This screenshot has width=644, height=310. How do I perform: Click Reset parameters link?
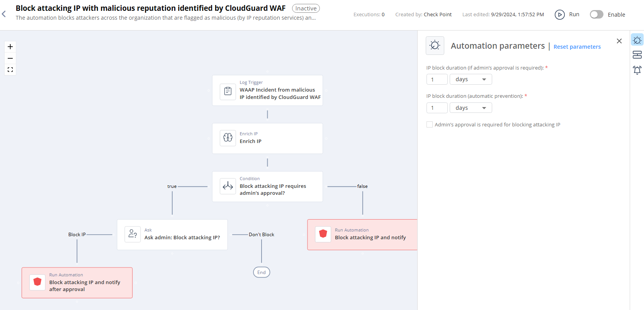[577, 47]
